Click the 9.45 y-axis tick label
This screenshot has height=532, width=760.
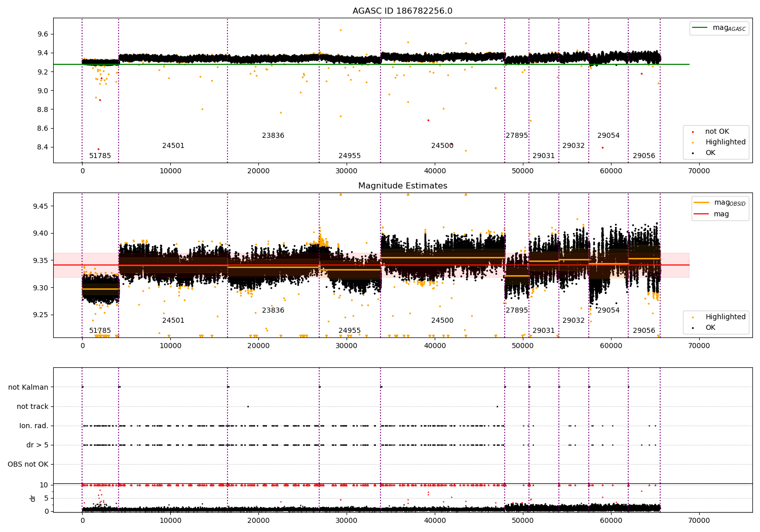(41, 206)
